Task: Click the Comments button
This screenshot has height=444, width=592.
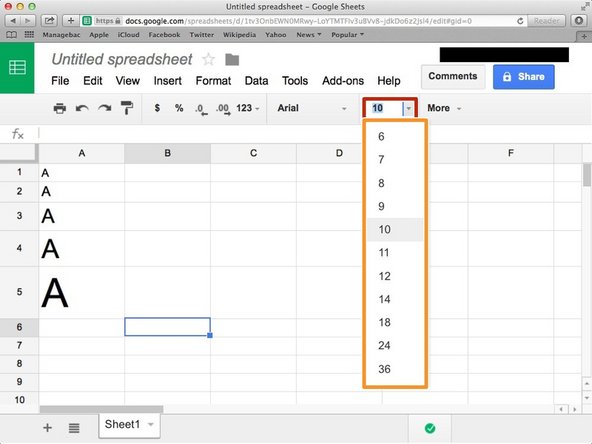Action: coord(453,77)
